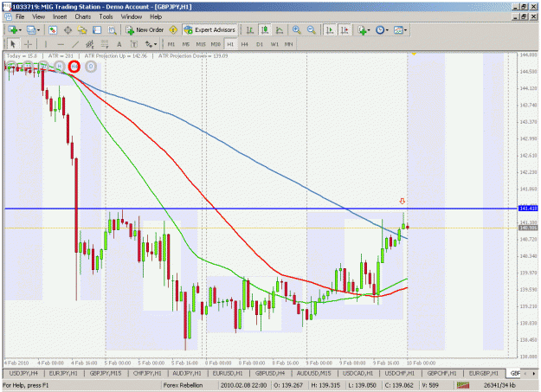This screenshot has width=541, height=392.
Task: Click the Templates toolbar icon
Action: 398,30
